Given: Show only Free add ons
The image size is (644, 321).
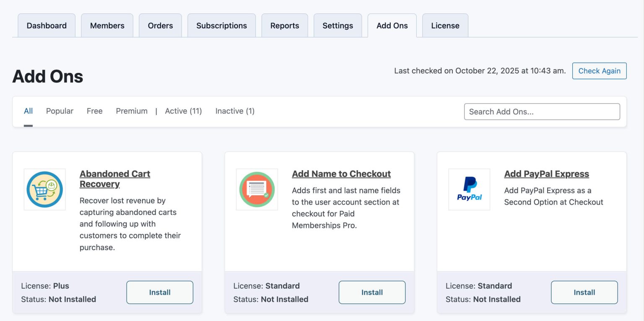Looking at the screenshot, I should [x=94, y=111].
